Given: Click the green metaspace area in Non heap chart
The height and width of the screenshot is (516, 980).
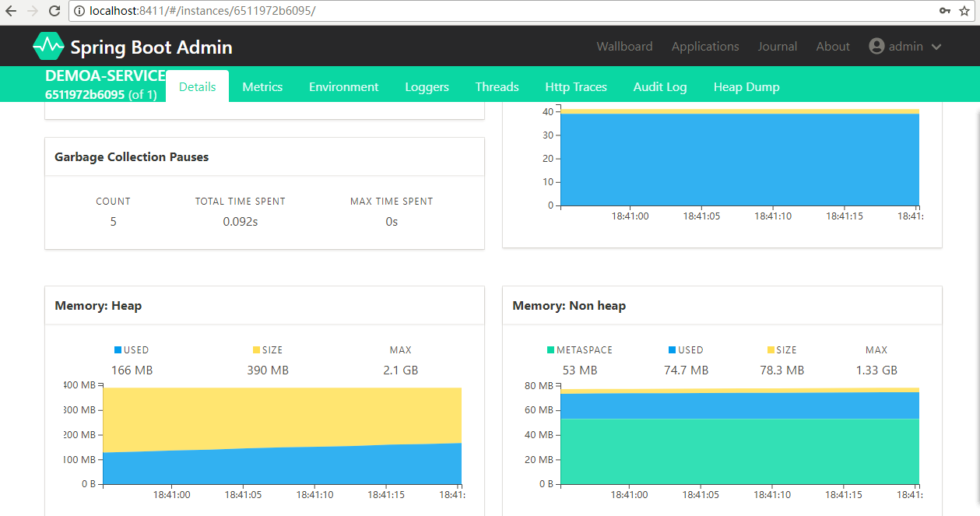Looking at the screenshot, I should point(739,451).
